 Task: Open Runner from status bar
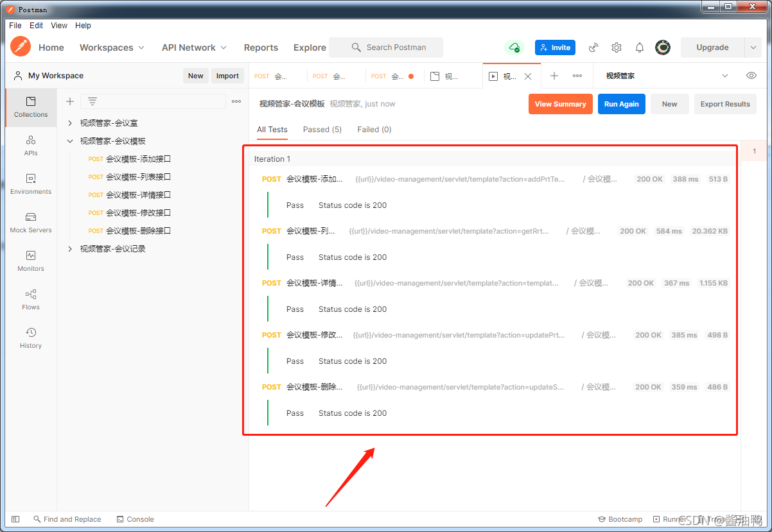[x=669, y=519]
